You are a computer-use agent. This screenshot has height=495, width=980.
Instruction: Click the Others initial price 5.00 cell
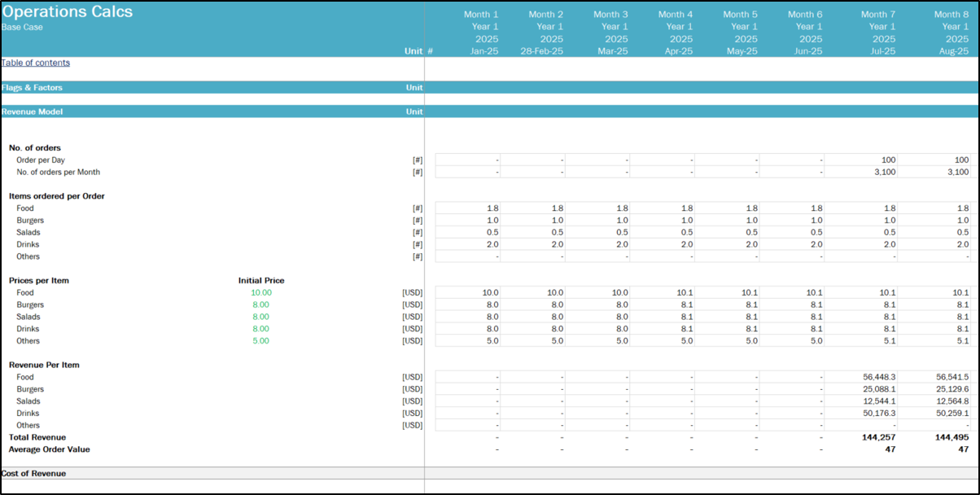(x=261, y=341)
